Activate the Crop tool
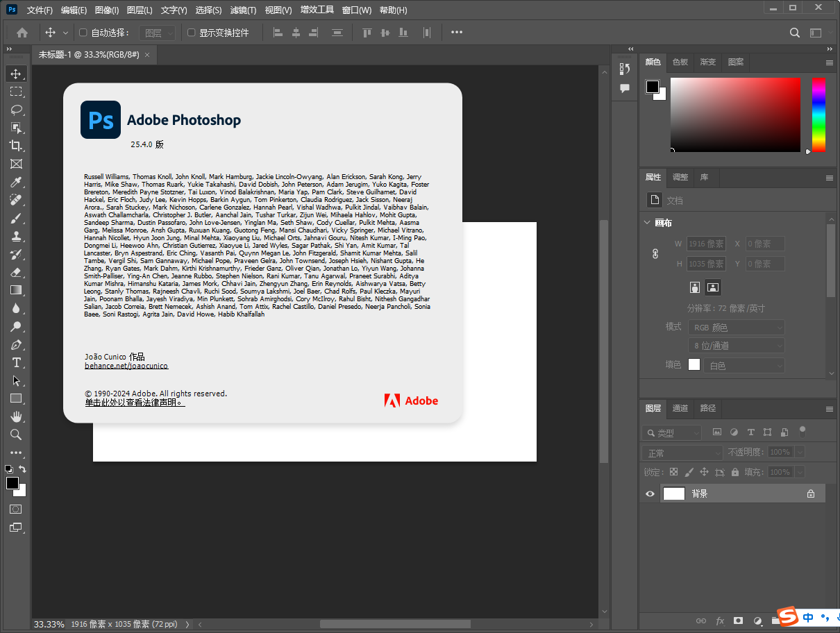Screen dimensions: 840x633 point(17,146)
